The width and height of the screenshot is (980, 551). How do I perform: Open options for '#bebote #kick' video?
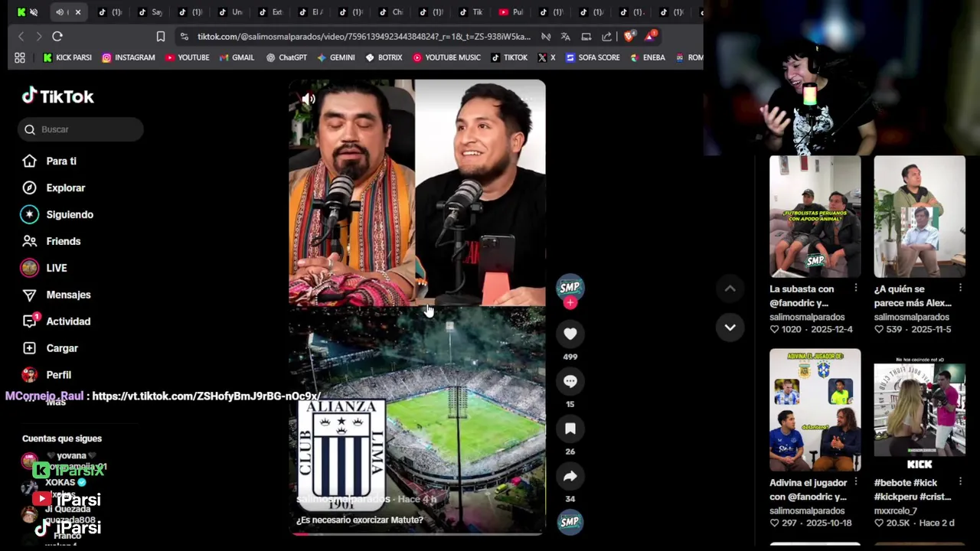[x=960, y=482]
